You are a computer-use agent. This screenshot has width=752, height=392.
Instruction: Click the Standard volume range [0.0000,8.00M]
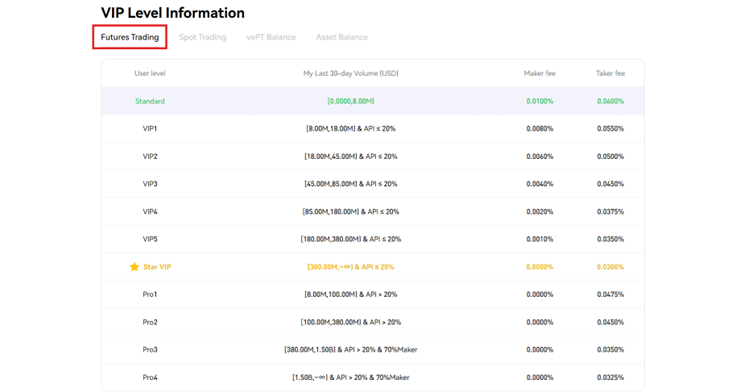351,101
